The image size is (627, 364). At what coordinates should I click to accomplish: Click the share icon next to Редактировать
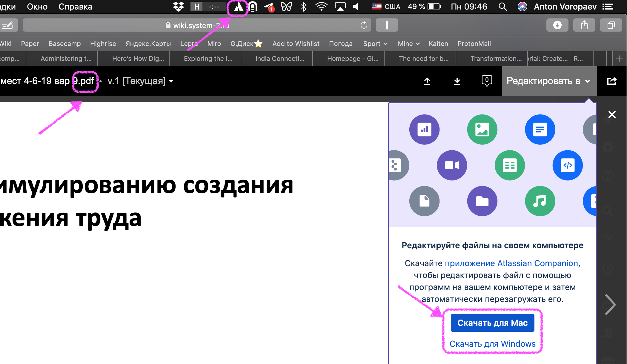tap(612, 81)
